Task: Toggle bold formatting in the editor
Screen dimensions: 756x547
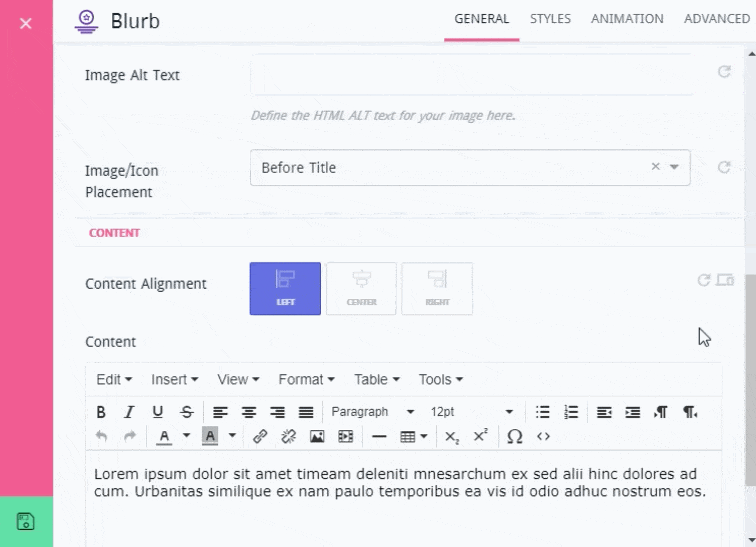Action: (101, 412)
